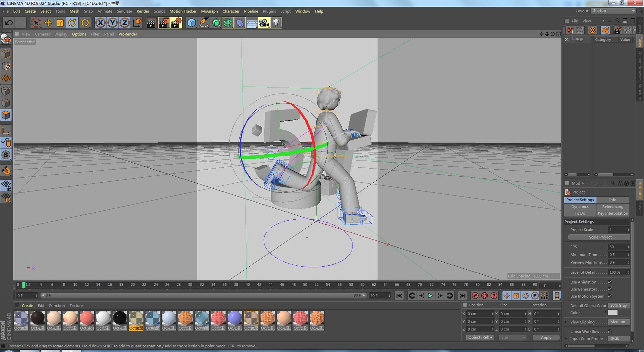Click the project Color swatch
Image resolution: width=644 pixels, height=352 pixels.
click(x=613, y=313)
